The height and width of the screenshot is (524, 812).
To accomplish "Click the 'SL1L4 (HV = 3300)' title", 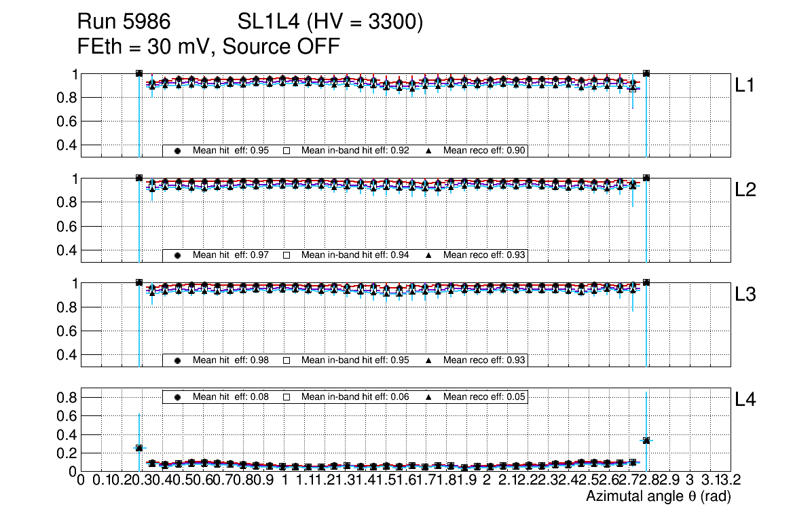I will (x=330, y=23).
